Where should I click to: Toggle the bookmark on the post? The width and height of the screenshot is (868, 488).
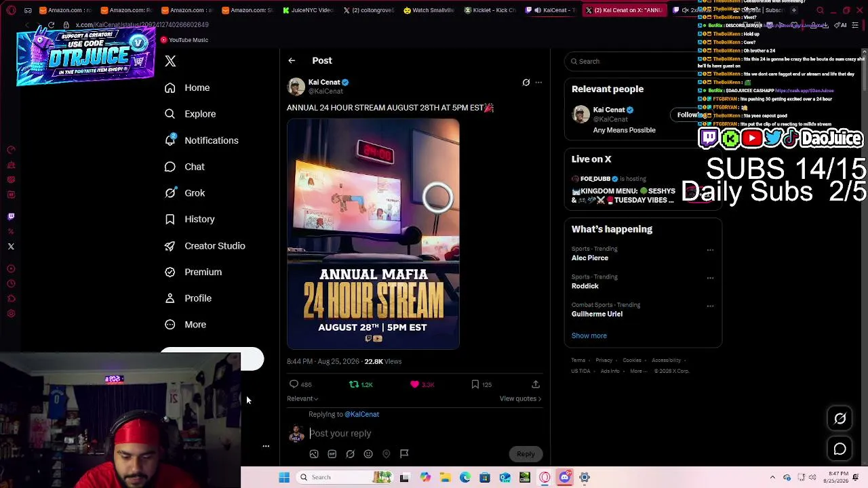(x=475, y=384)
